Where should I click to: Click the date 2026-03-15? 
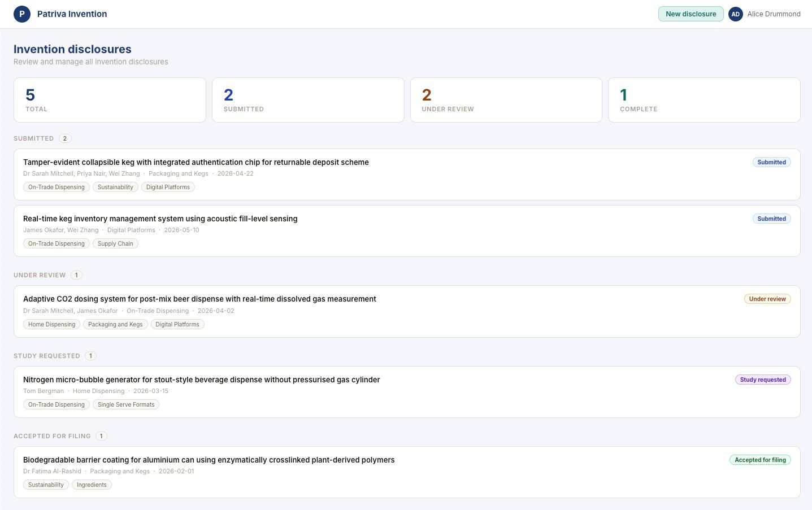point(151,391)
